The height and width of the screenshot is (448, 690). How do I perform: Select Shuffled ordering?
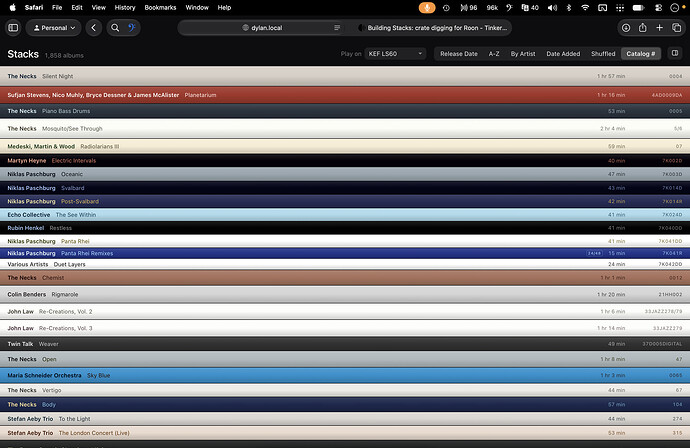[x=603, y=54]
